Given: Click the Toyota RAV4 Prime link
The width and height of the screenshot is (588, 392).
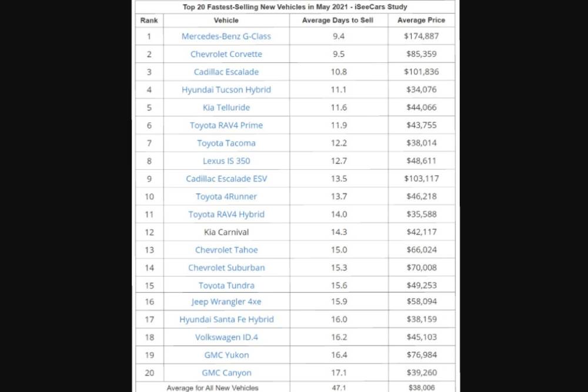Looking at the screenshot, I should click(226, 125).
